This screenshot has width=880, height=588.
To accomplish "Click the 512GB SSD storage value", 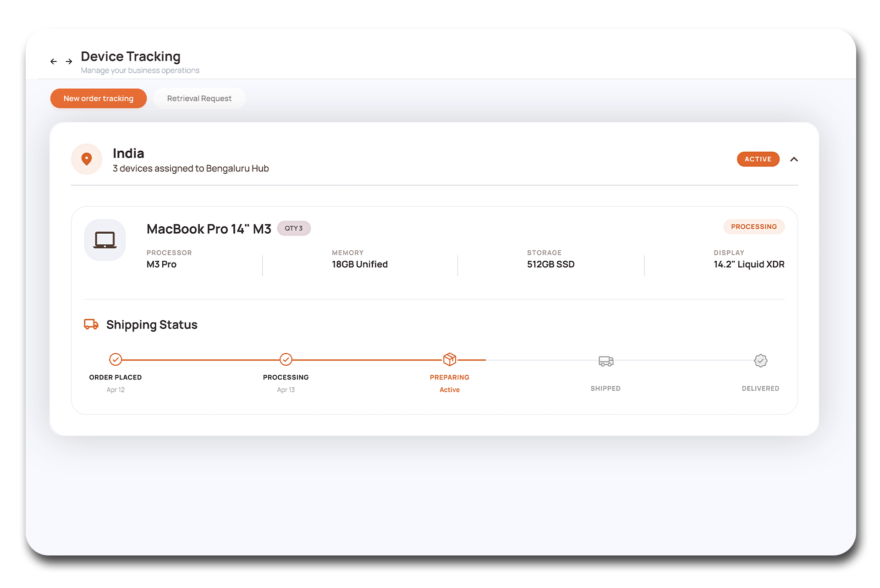I will [x=551, y=264].
